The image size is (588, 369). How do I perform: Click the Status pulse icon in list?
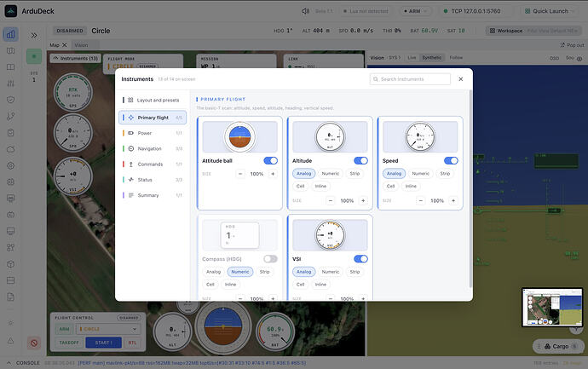click(x=131, y=180)
